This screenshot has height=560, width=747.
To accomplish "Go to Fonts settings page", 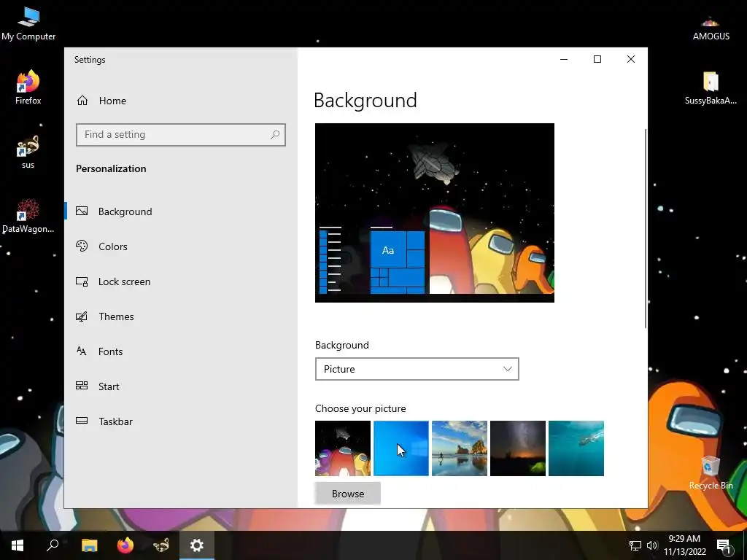I will tap(181, 351).
